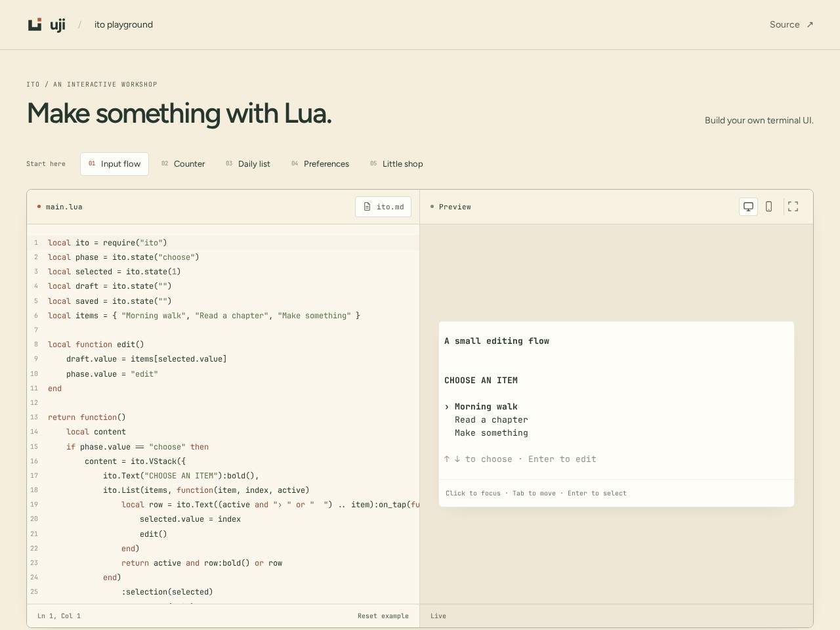Click the main.lua file label
Image resolution: width=840 pixels, height=630 pixels.
point(64,207)
